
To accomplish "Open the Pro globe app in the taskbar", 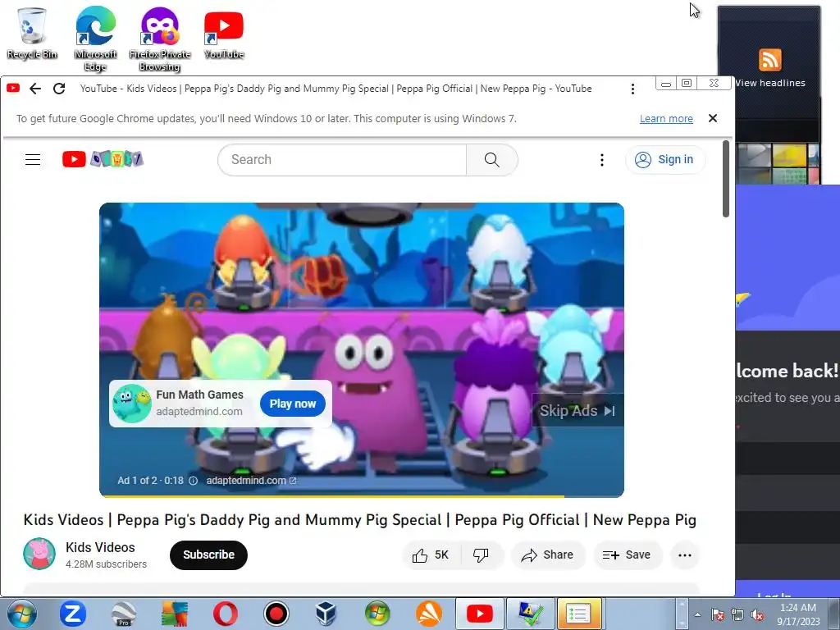I will (124, 614).
